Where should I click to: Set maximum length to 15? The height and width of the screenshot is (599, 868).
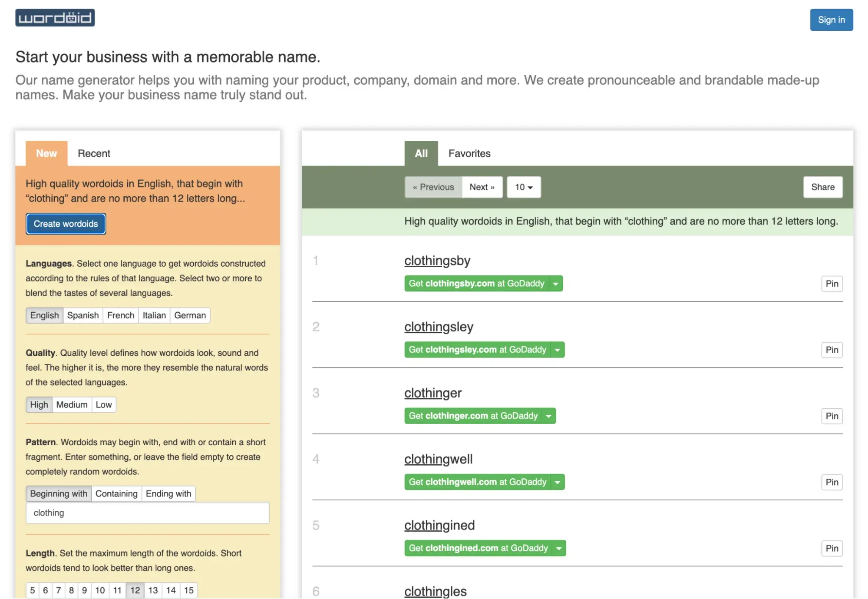point(189,590)
